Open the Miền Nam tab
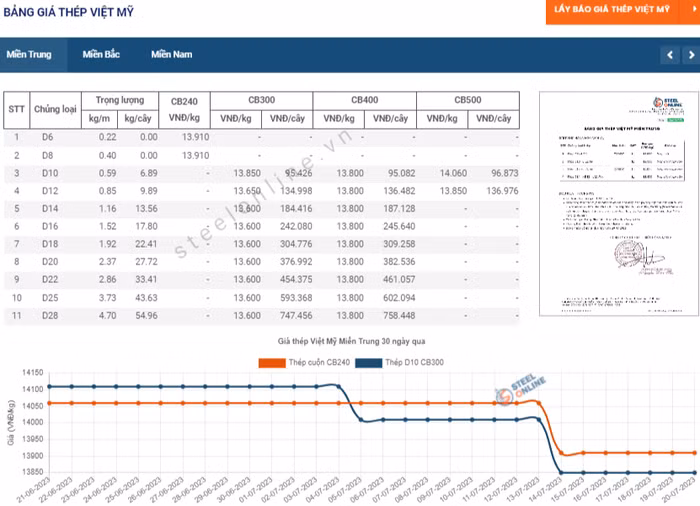The width and height of the screenshot is (700, 506). click(172, 54)
